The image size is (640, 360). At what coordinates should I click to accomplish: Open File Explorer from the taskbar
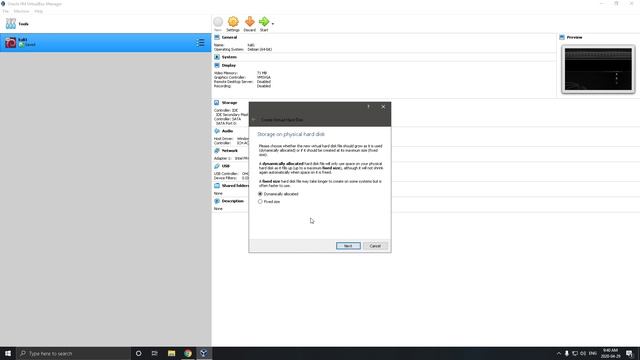coord(171,353)
